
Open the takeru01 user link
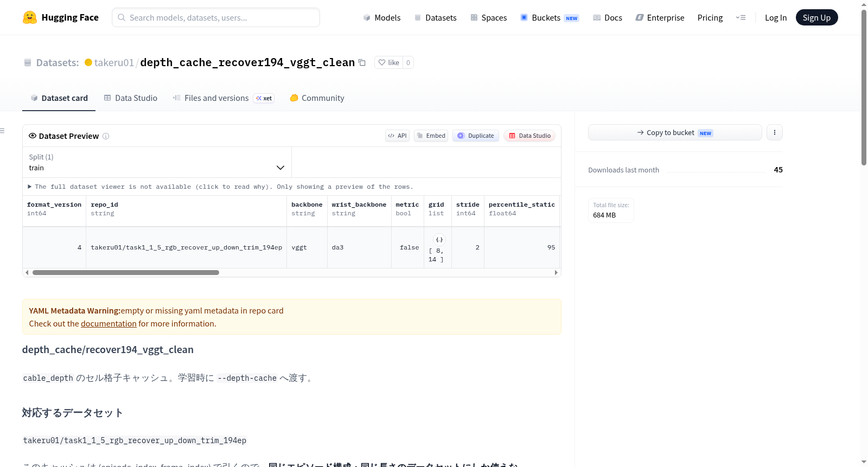click(114, 62)
